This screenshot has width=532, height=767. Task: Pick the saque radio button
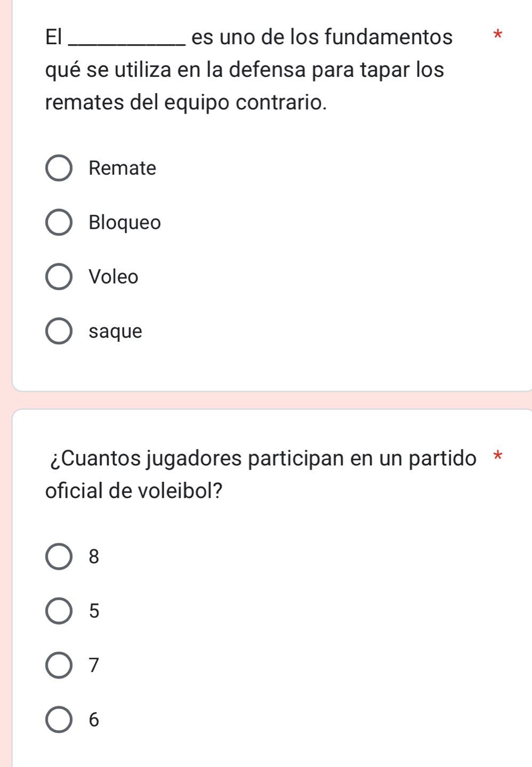[59, 332]
